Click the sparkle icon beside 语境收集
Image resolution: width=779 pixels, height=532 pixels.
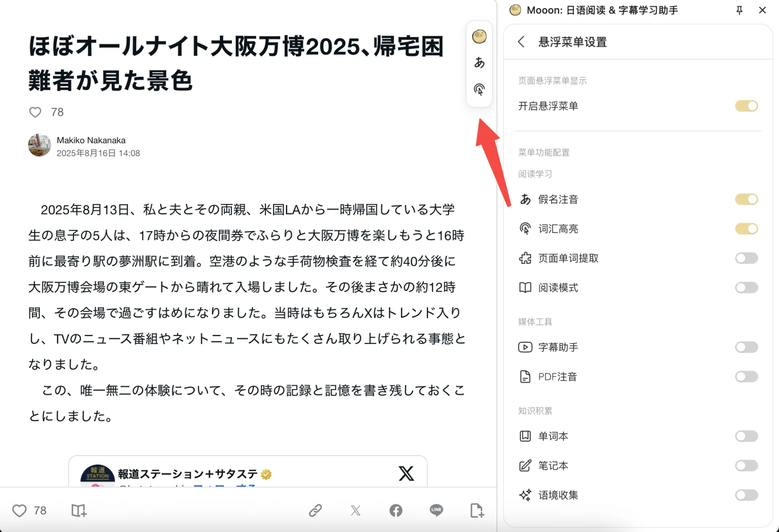[x=526, y=495]
